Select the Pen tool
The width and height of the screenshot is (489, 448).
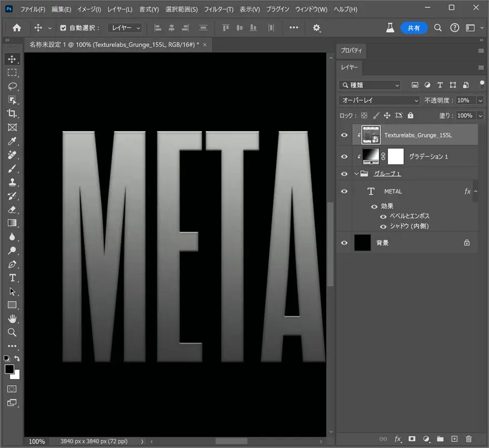[x=12, y=264]
